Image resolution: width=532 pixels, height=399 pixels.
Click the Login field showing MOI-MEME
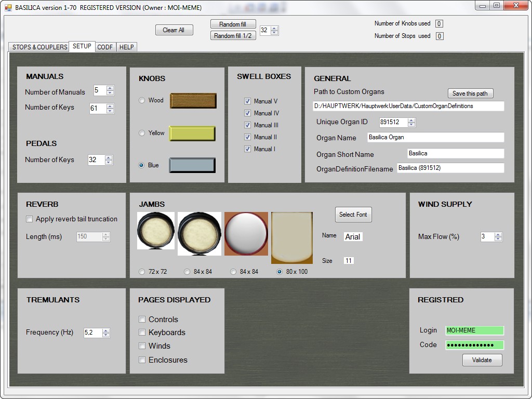coord(475,330)
